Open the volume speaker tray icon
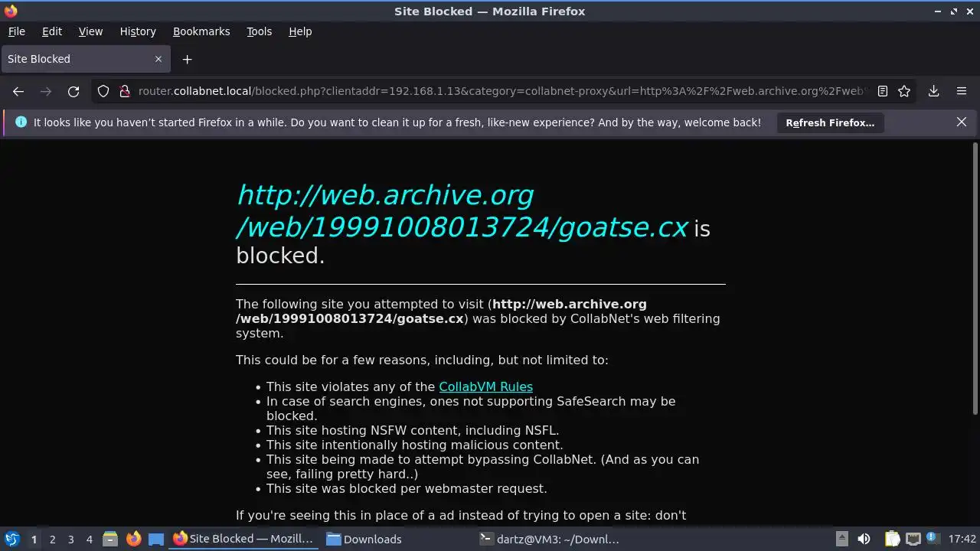 click(864, 539)
